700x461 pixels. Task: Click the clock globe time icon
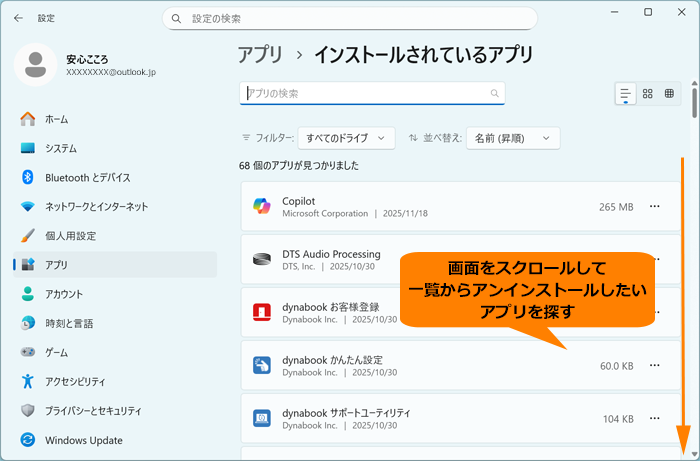(x=28, y=323)
